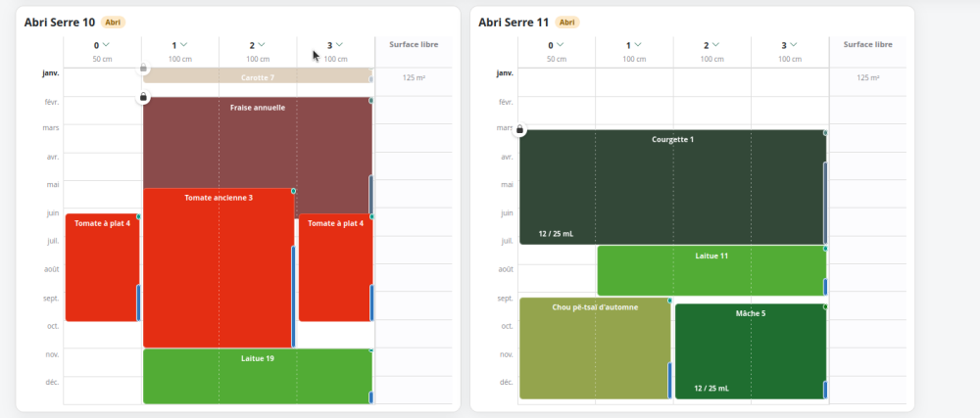Click lock icon on Courgette 1 block

[519, 130]
